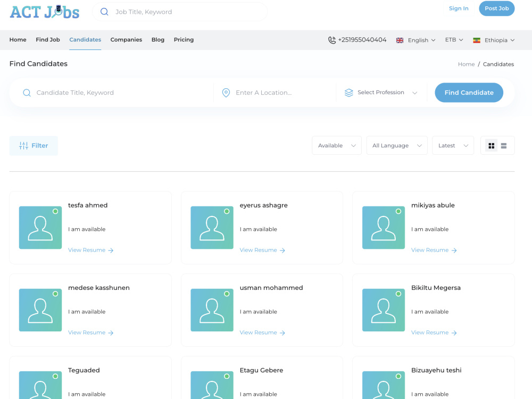Switch to grid view layout
Viewport: 532px width, 399px height.
[x=491, y=146]
